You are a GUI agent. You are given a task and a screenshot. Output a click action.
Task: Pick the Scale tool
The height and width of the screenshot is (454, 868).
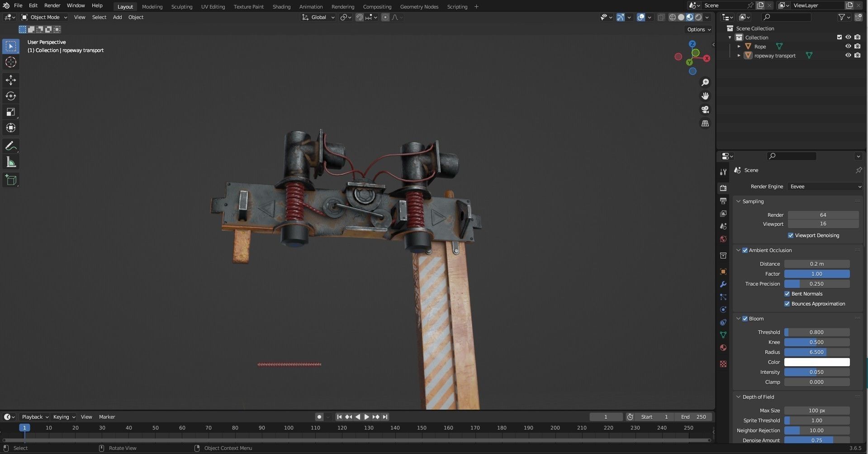[x=11, y=112]
